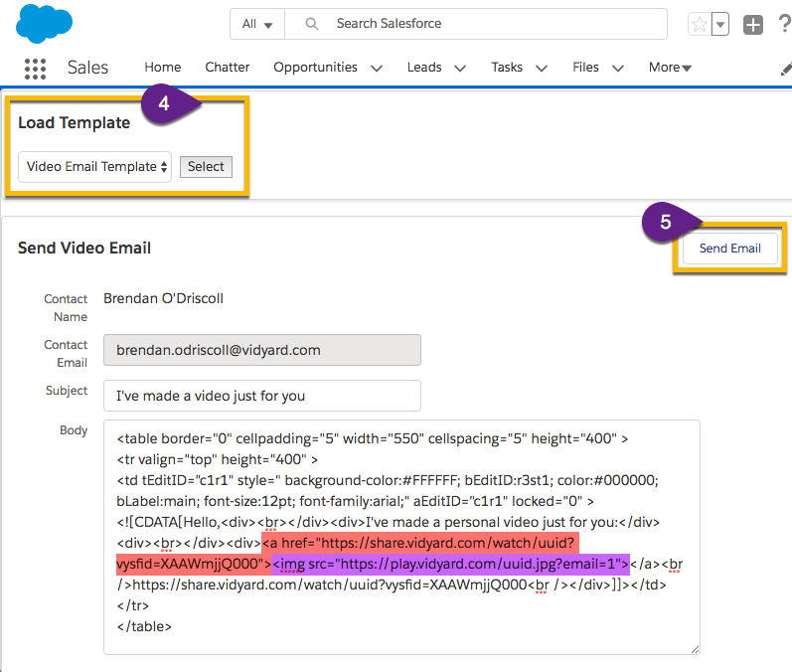Click the Send Video Email heading
Viewport: 792px width, 672px height.
pyautogui.click(x=84, y=249)
